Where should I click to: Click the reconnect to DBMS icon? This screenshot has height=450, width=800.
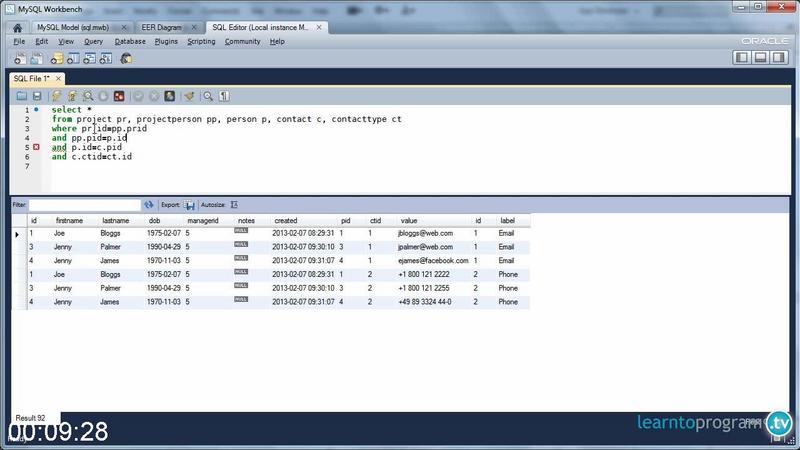[x=126, y=59]
